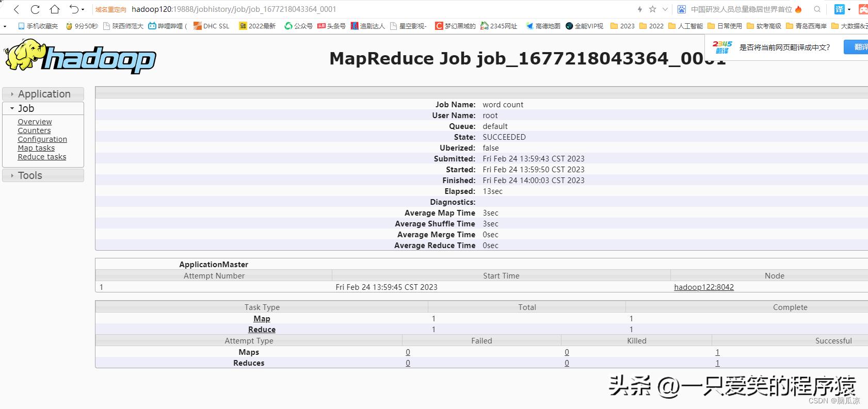Collapse the Job sidebar section

43,108
